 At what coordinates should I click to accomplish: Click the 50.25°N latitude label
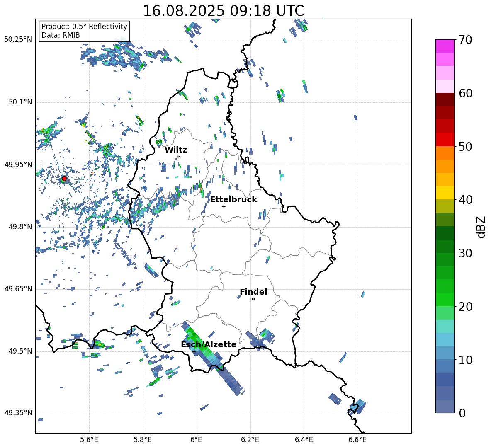18,40
